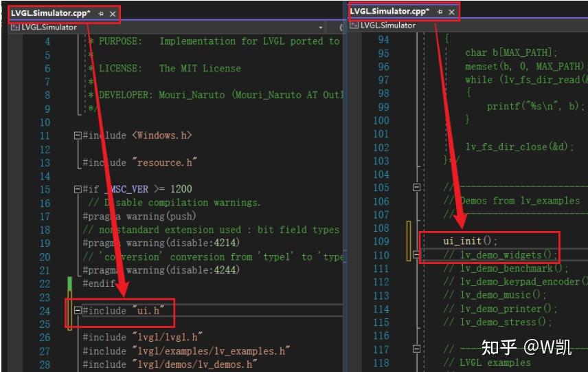
Task: Select the LVGL.Simulator.cpp tab in left pane
Action: pyautogui.click(x=51, y=13)
